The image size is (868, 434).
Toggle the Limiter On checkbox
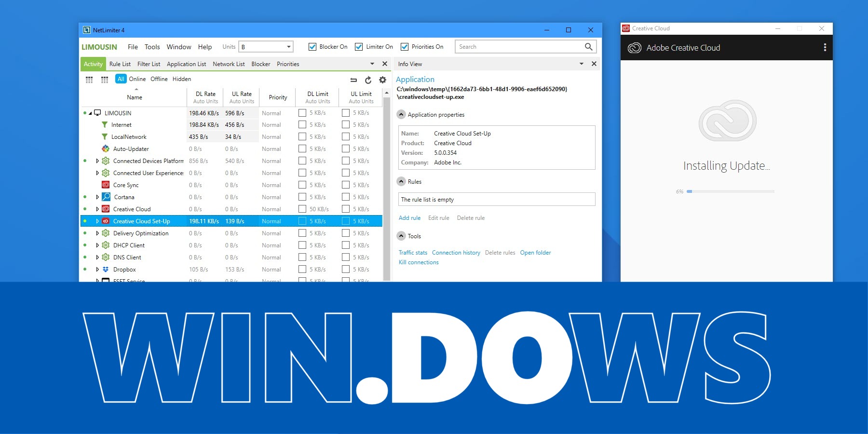coord(359,47)
